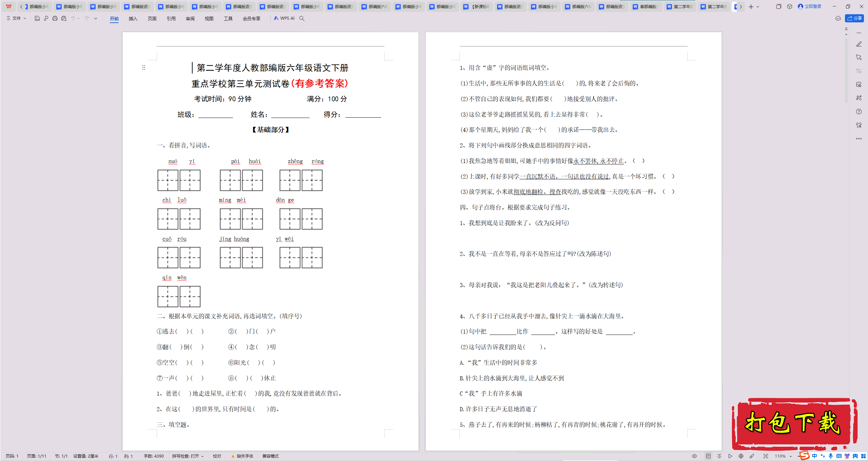
Task: Select the 页面 ribbon tab
Action: (x=152, y=19)
